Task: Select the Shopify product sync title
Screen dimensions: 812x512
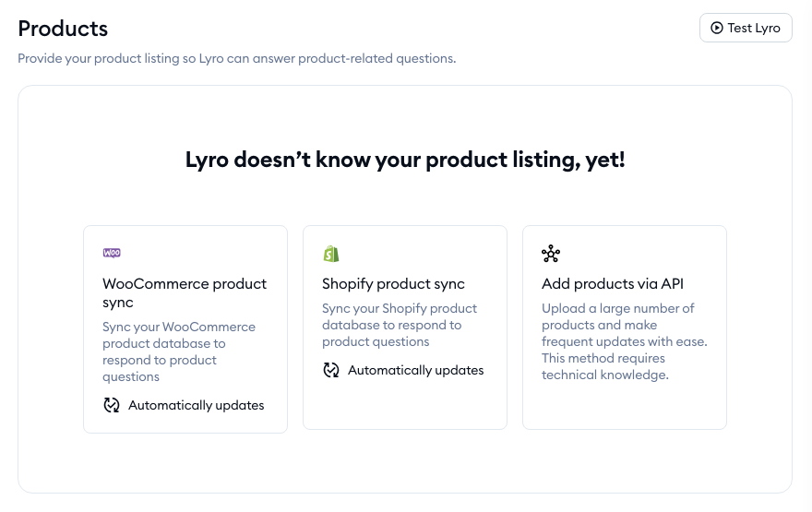Action: coord(393,284)
